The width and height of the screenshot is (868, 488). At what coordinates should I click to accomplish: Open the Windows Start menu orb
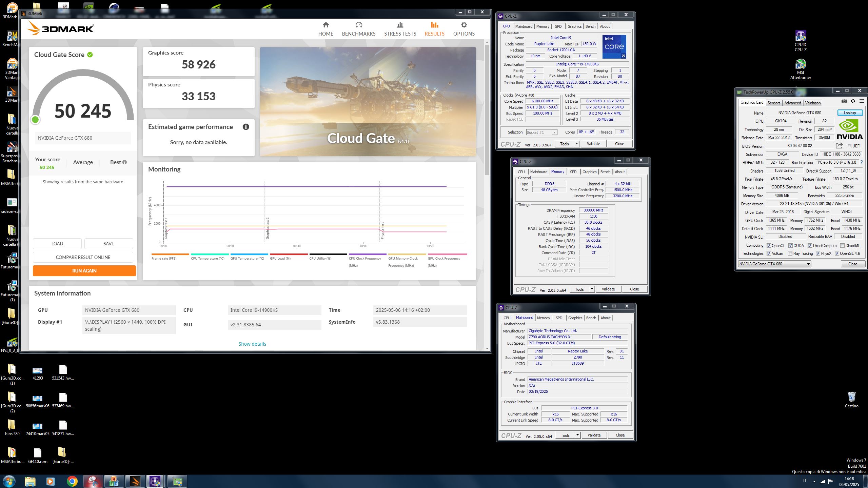point(9,481)
